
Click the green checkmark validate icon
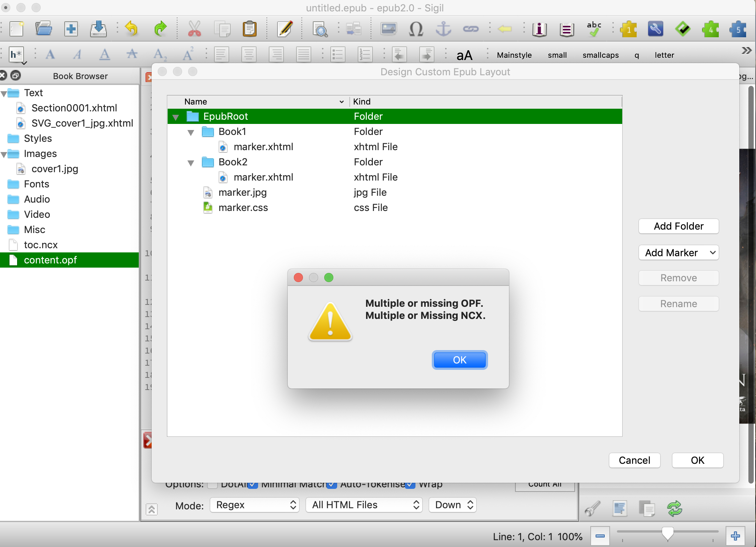683,29
